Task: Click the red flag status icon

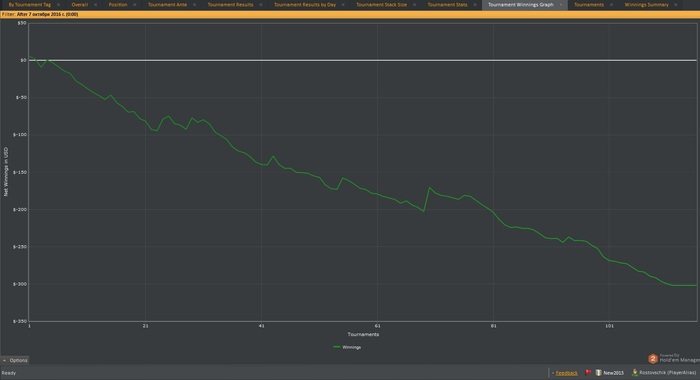Action: click(x=588, y=372)
